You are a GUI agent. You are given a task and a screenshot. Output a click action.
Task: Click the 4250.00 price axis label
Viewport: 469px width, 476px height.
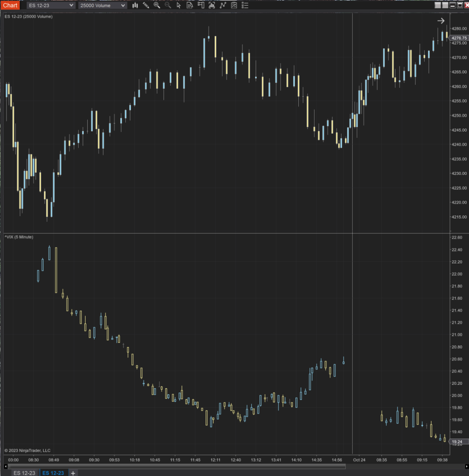(459, 115)
